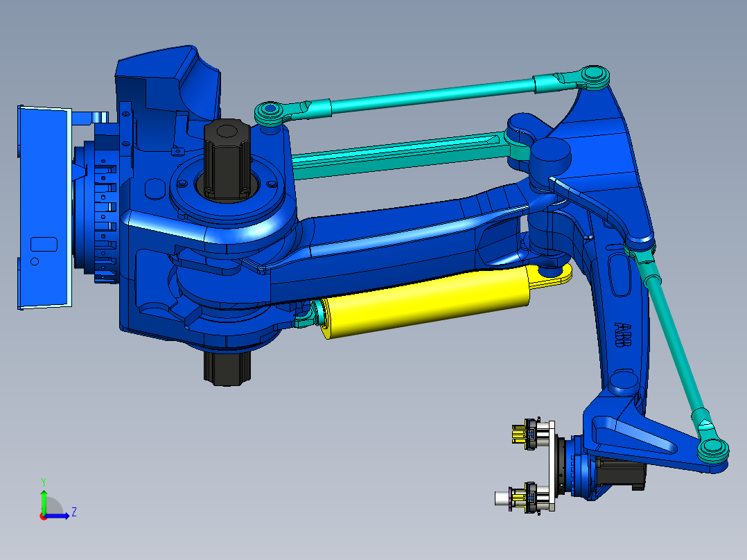This screenshot has width=747, height=560.
Task: Click the green Y axis arrow
Action: tap(44, 496)
